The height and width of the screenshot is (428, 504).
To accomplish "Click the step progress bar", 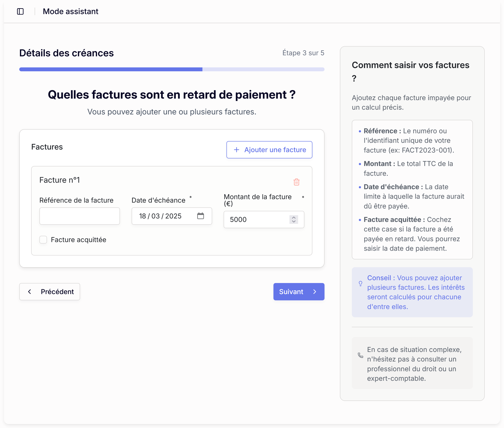I will coord(172,69).
